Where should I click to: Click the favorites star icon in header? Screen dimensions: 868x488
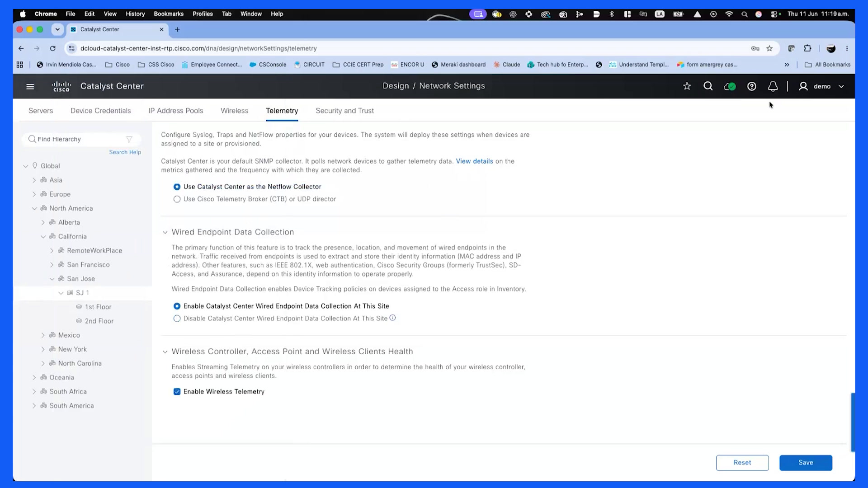click(x=687, y=86)
